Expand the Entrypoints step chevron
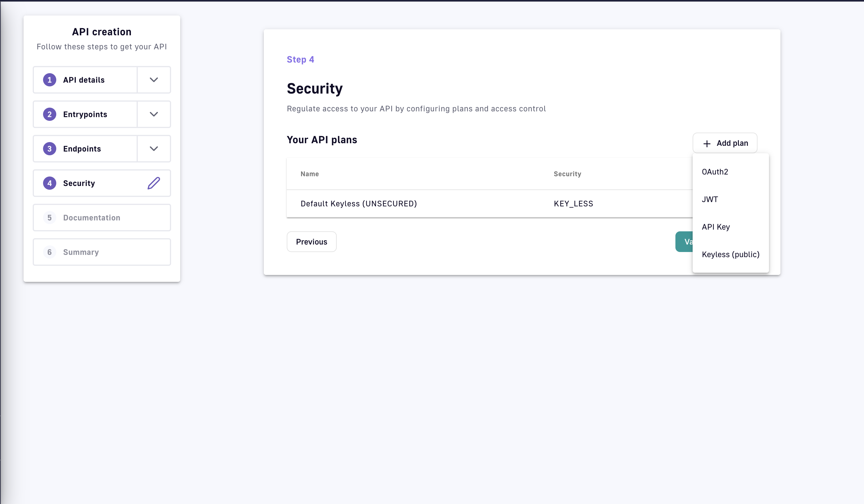Viewport: 864px width, 504px height. [154, 114]
